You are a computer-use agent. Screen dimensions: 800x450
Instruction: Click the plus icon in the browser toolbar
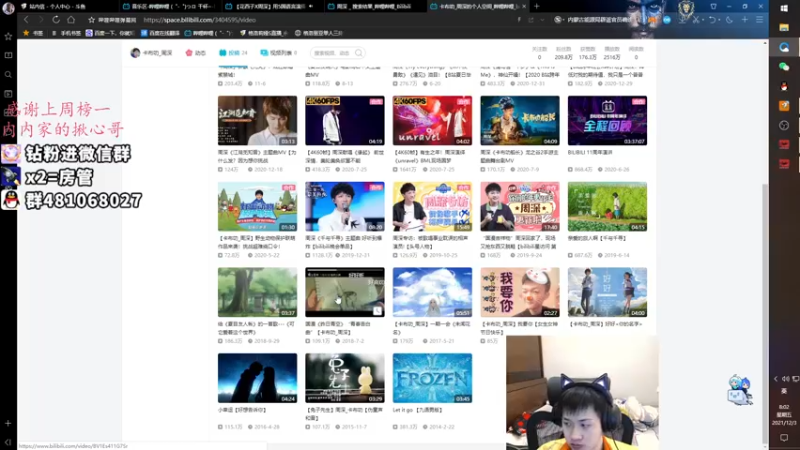click(745, 19)
